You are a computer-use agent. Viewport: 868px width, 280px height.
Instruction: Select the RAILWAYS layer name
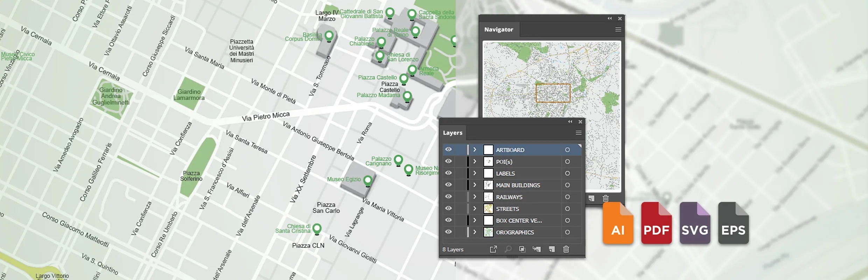coord(509,197)
